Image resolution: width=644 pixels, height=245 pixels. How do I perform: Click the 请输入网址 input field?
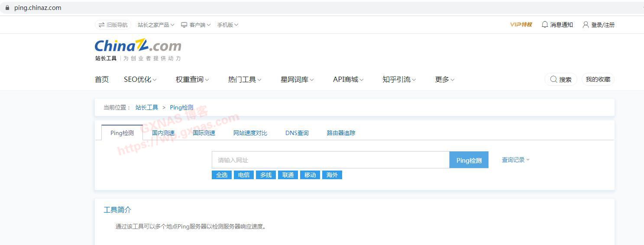(330, 160)
